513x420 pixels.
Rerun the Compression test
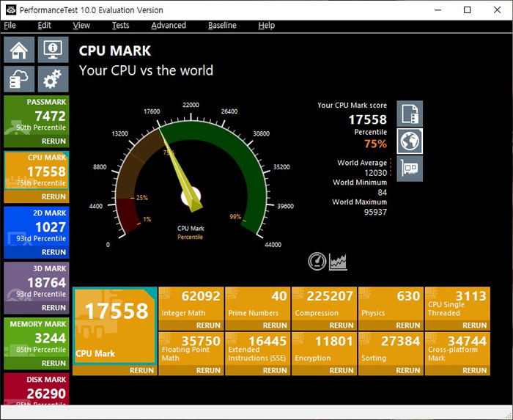click(x=342, y=325)
